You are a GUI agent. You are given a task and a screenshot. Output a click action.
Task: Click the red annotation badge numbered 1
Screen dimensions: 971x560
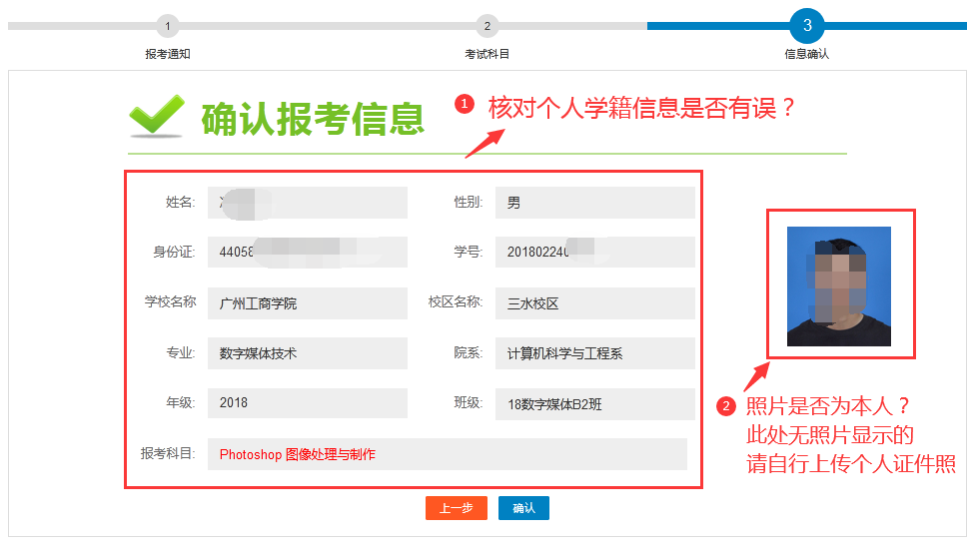[x=464, y=105]
